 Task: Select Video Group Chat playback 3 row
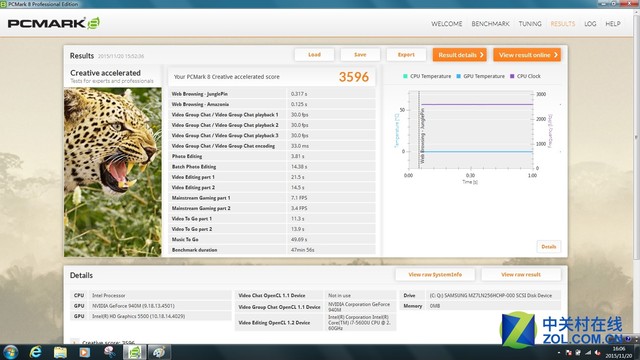click(x=272, y=136)
